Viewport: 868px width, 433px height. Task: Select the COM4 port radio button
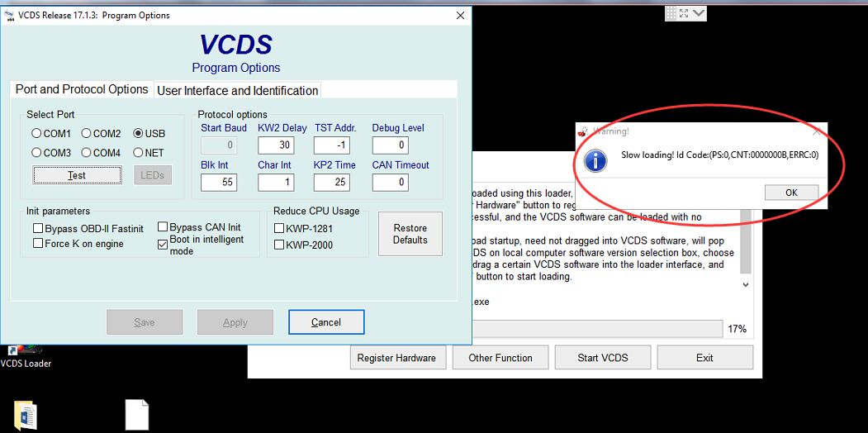(x=87, y=153)
